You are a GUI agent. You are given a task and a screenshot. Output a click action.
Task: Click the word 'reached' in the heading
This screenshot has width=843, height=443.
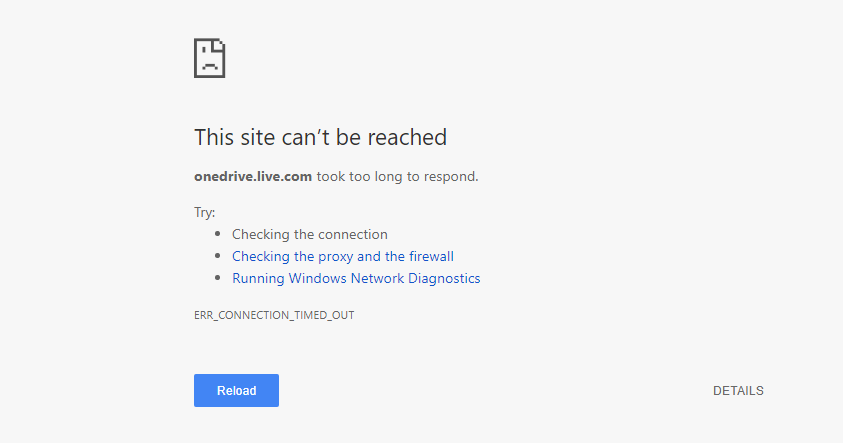407,138
